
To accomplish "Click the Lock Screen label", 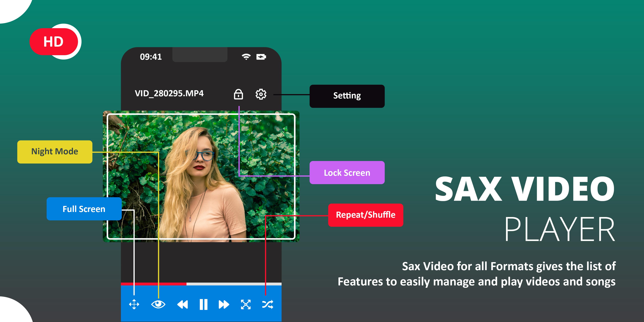I will pyautogui.click(x=347, y=173).
